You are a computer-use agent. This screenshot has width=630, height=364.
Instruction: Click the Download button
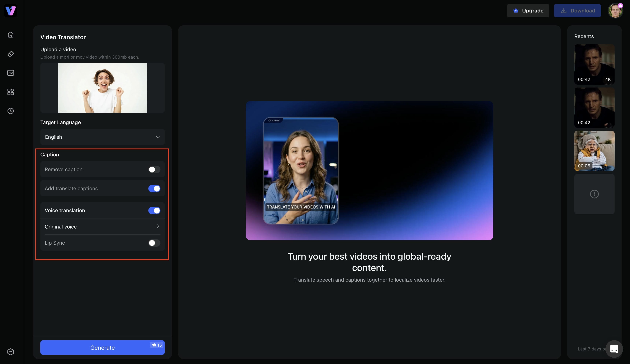[577, 10]
